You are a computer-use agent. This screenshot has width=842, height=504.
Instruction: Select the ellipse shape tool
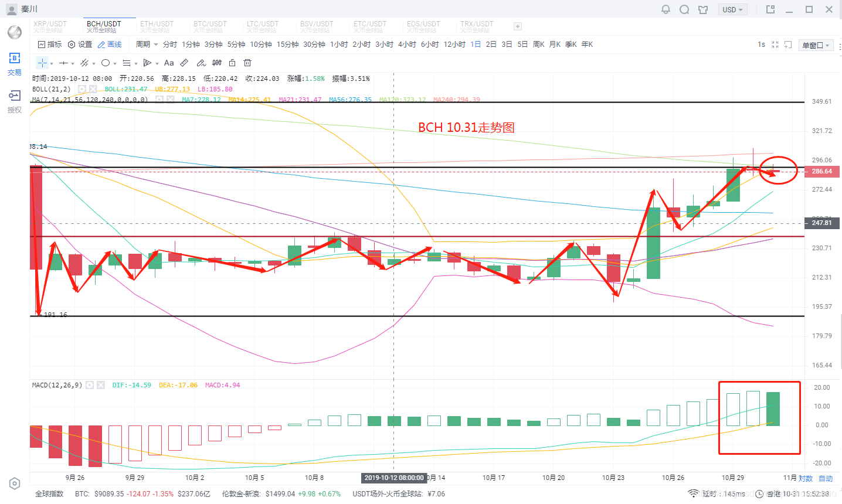[106, 63]
